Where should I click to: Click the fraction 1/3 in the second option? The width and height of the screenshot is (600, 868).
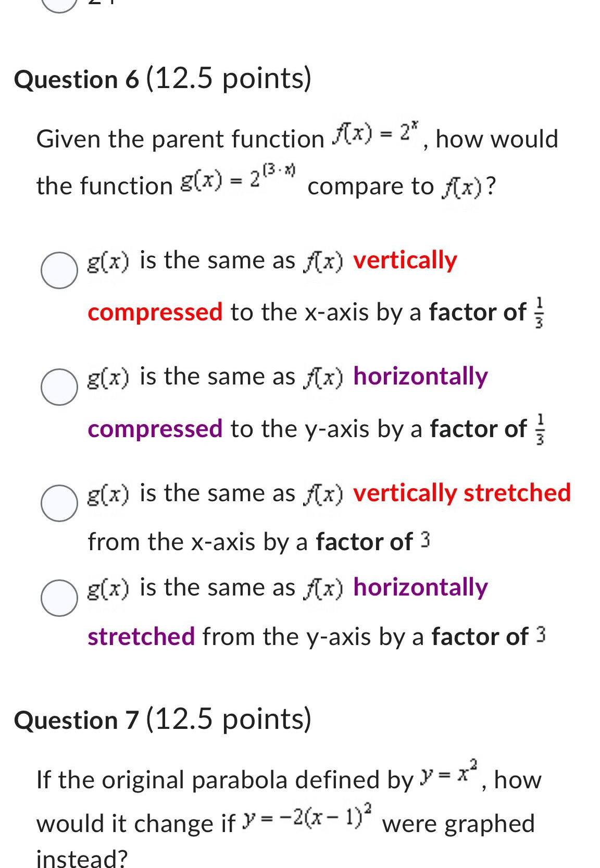(x=542, y=429)
